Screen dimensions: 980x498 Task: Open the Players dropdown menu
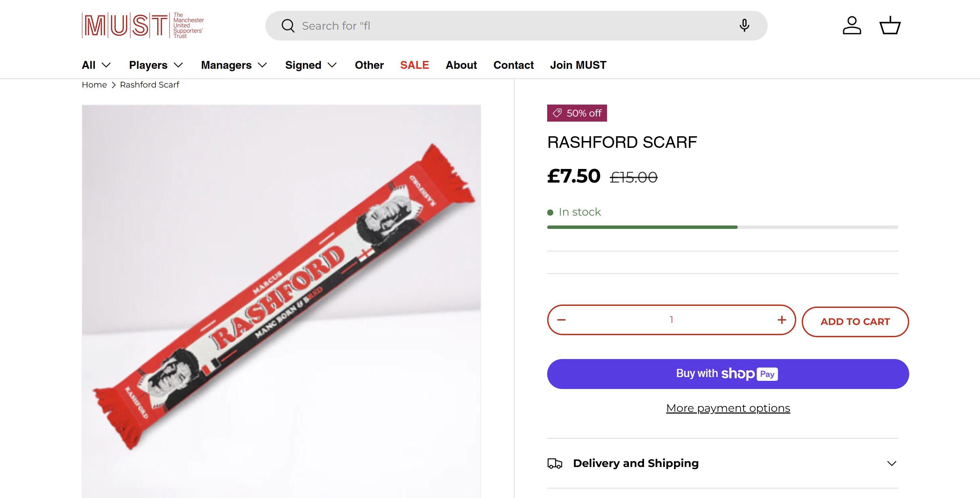pos(156,65)
